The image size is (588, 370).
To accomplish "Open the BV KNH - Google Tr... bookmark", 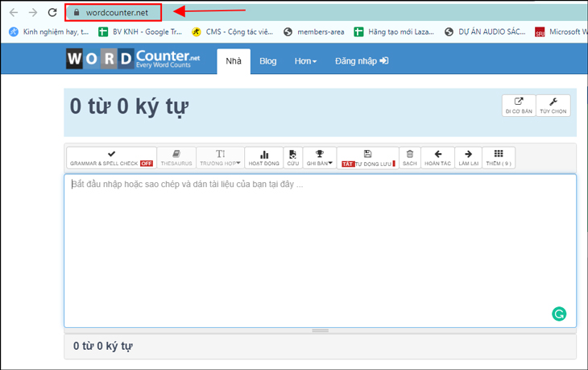I will (x=140, y=32).
